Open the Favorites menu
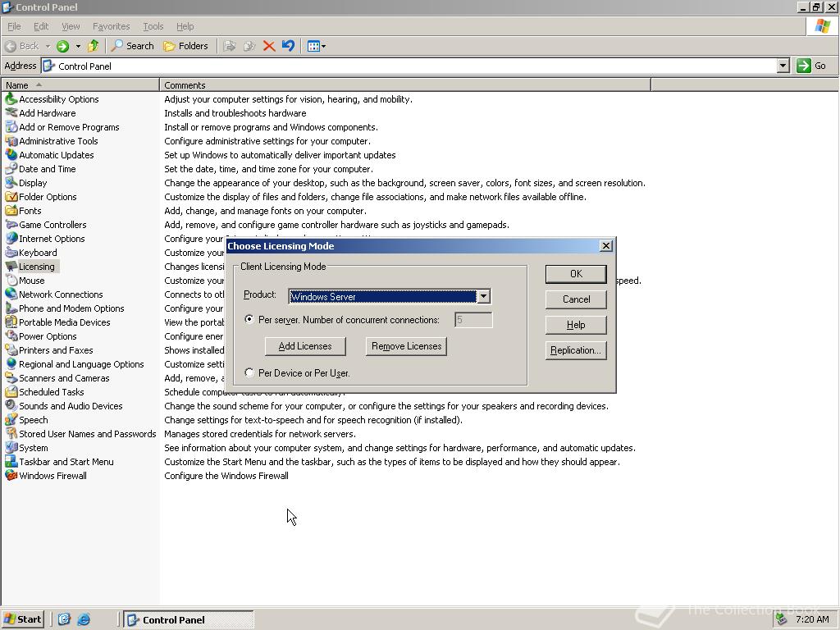Image resolution: width=840 pixels, height=630 pixels. click(111, 26)
